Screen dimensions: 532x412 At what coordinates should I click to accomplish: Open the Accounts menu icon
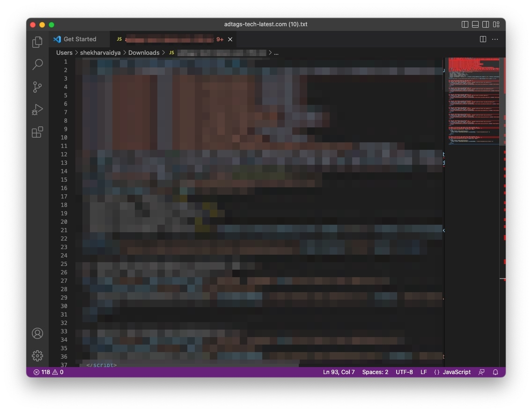pyautogui.click(x=37, y=333)
